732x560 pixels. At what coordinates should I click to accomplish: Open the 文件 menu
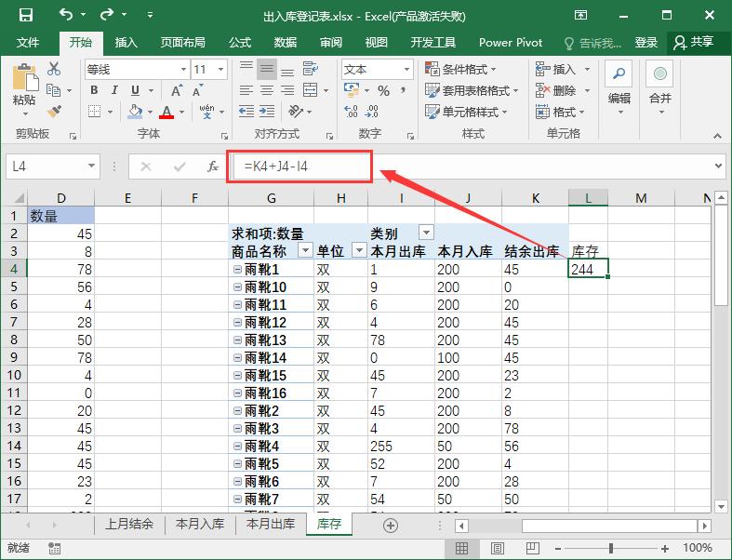point(28,43)
